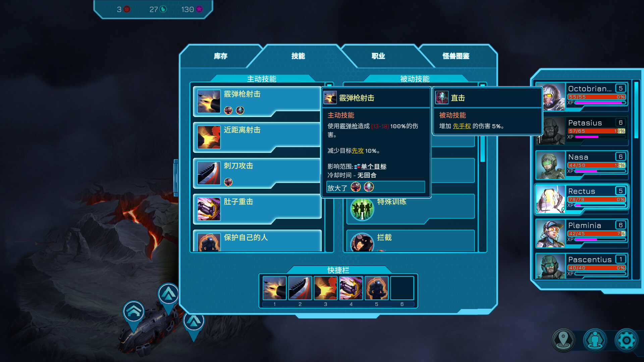Select the shotgun skill in hotbar slot 1
Image resolution: width=644 pixels, height=362 pixels.
point(274,288)
